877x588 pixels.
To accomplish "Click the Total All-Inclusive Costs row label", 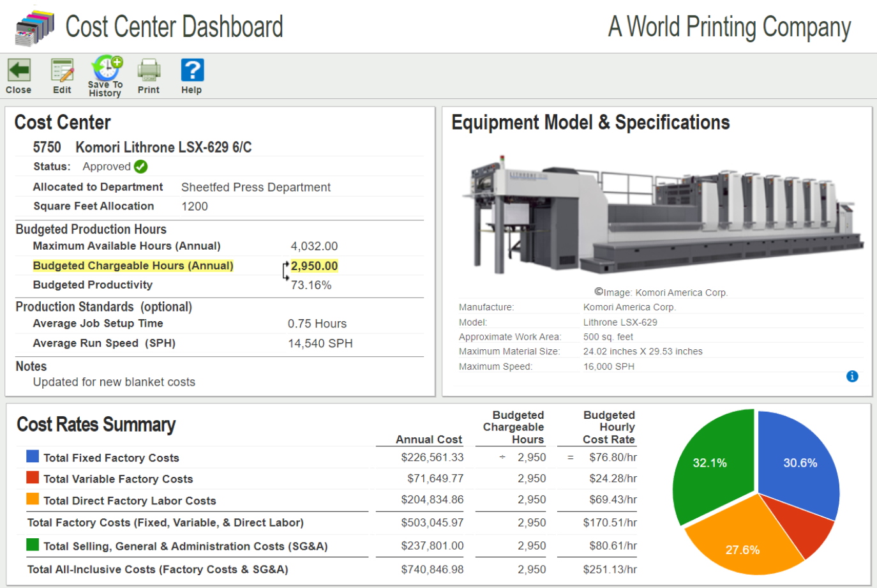I will pyautogui.click(x=158, y=569).
